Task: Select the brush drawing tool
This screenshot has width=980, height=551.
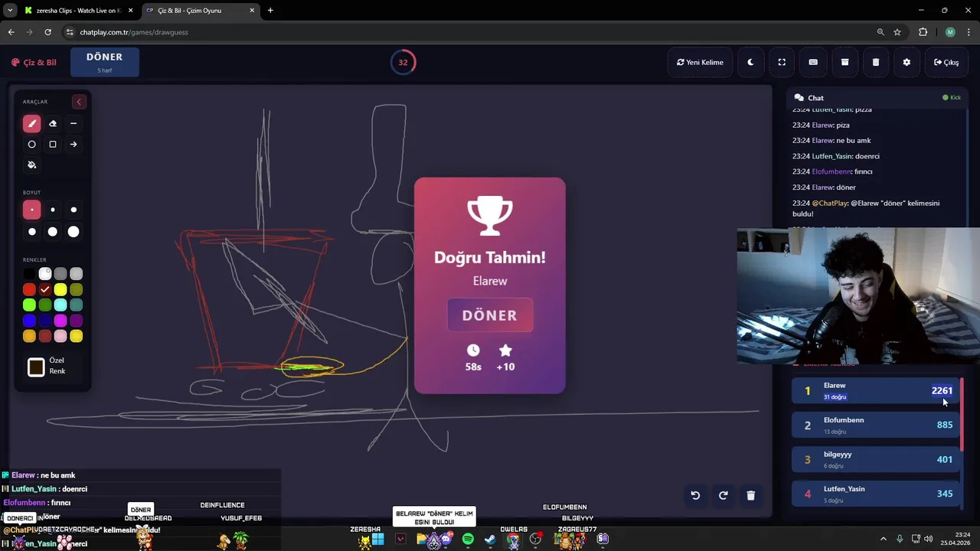Action: tap(31, 123)
